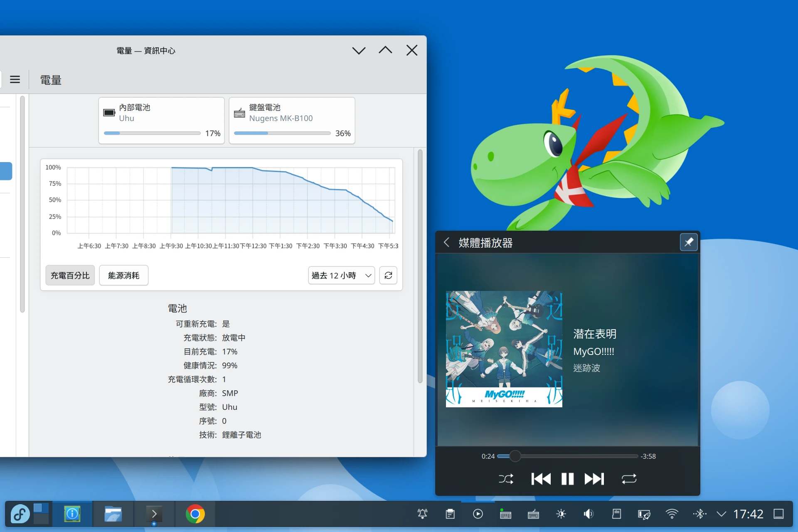Pause the current song
798x532 pixels.
567,479
